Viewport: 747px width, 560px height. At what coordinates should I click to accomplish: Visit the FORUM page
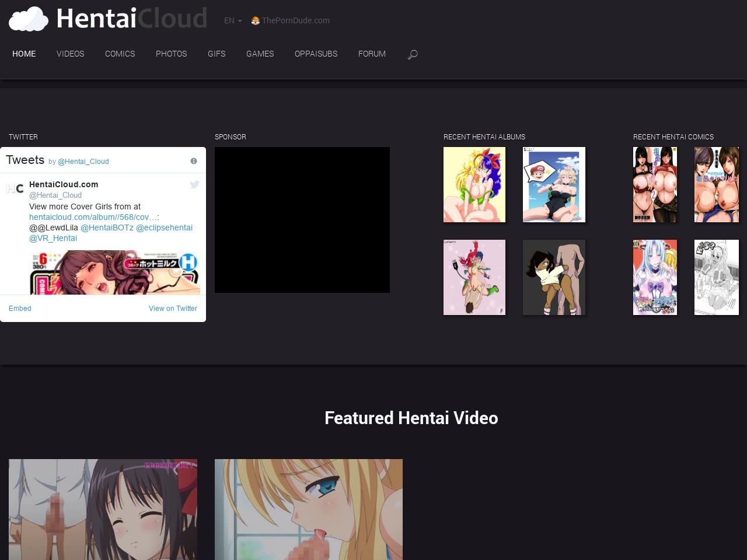pyautogui.click(x=372, y=54)
